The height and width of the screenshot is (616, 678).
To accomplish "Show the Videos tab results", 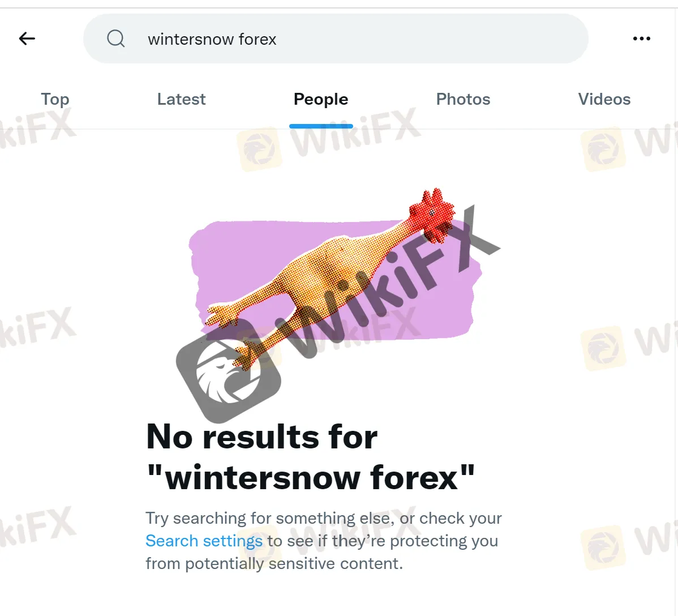I will click(604, 99).
